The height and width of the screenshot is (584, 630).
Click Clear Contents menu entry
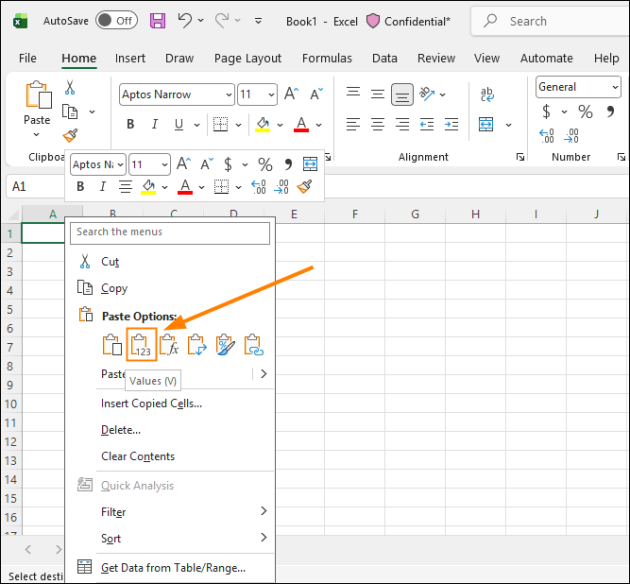(x=170, y=456)
